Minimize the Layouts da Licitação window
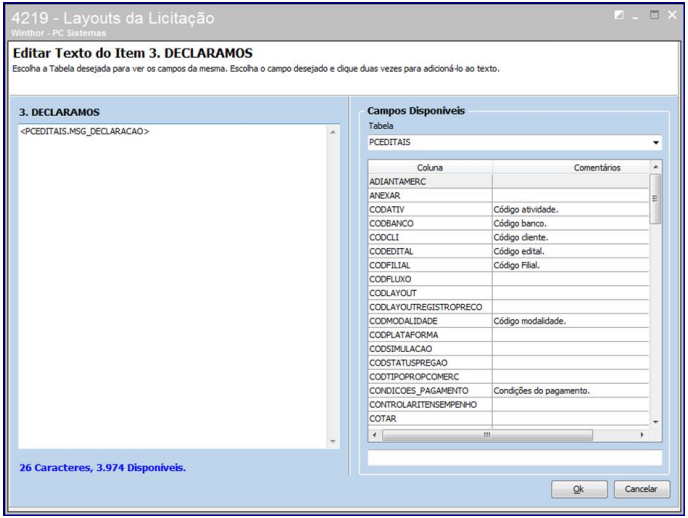The height and width of the screenshot is (518, 688). (x=635, y=18)
